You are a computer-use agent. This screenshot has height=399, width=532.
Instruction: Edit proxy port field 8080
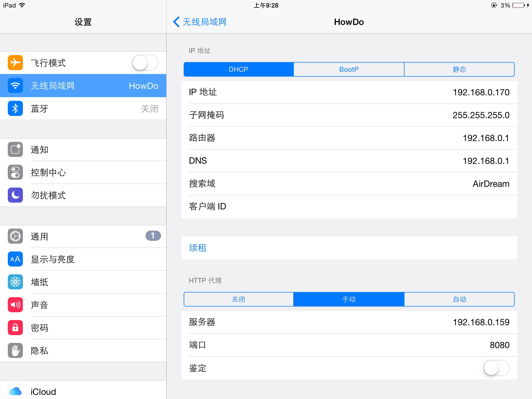(349, 345)
